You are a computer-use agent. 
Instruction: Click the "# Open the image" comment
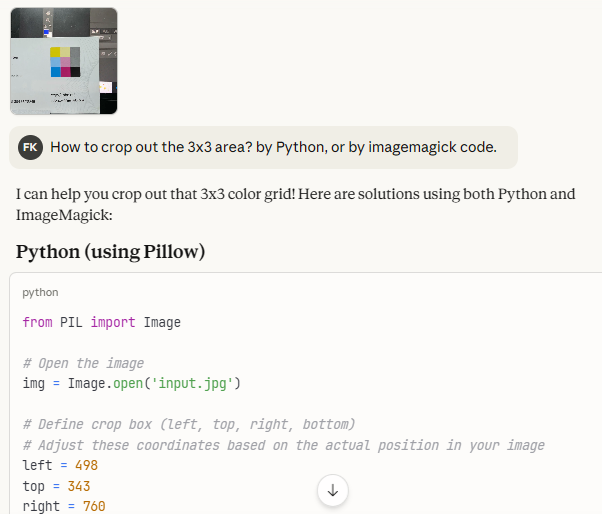coord(83,363)
